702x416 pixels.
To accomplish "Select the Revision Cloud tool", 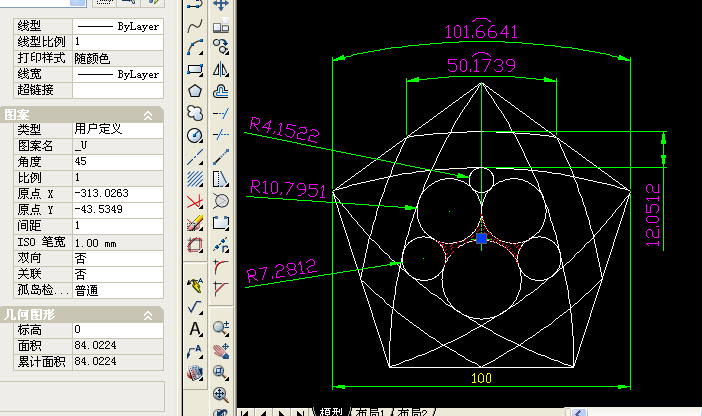I will click(195, 113).
